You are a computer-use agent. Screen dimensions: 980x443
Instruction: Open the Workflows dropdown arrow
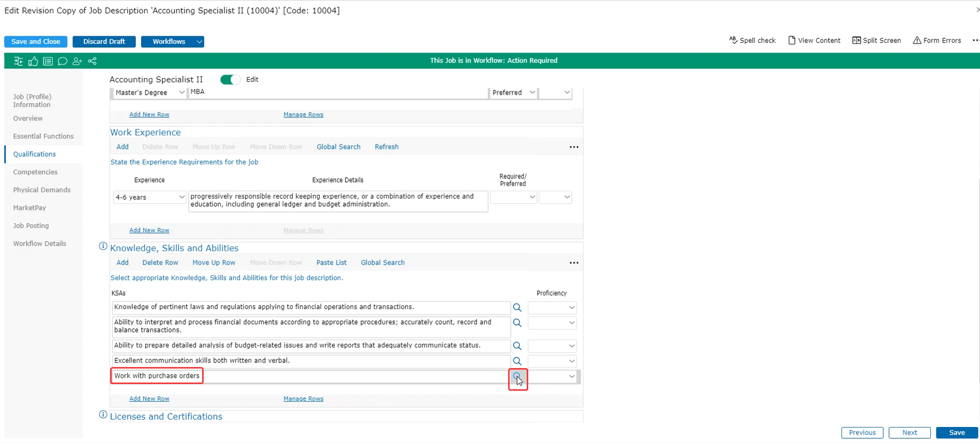click(x=199, y=42)
